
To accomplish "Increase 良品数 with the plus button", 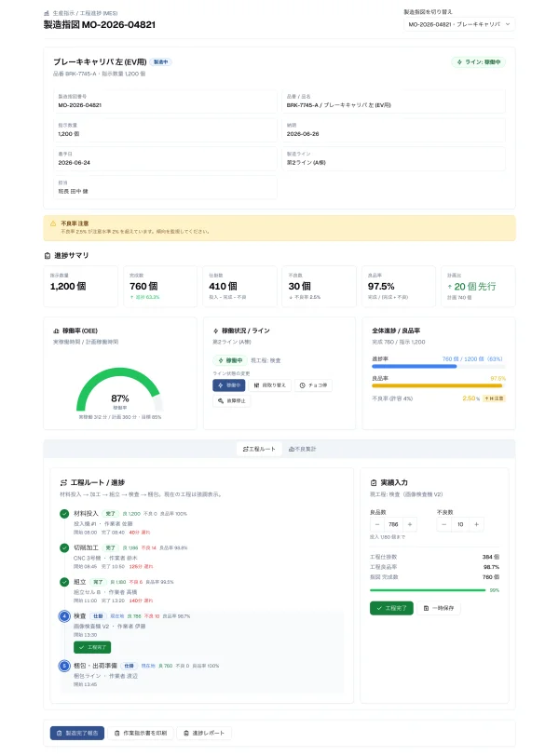I will click(x=410, y=524).
